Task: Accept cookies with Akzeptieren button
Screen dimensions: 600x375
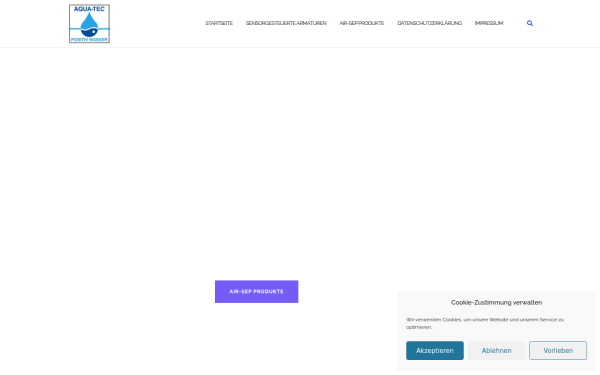Action: tap(435, 351)
